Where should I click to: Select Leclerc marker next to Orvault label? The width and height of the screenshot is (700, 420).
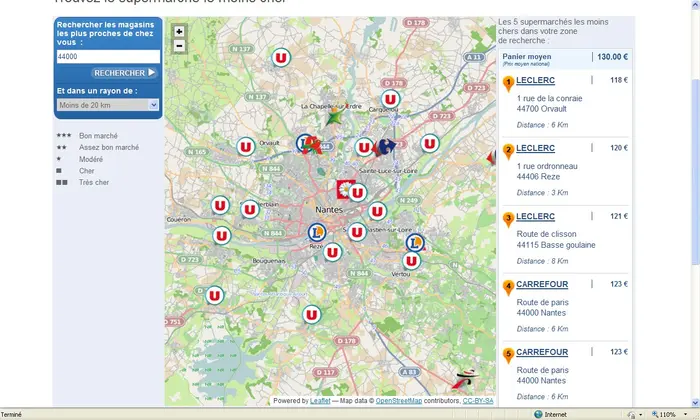coord(304,143)
